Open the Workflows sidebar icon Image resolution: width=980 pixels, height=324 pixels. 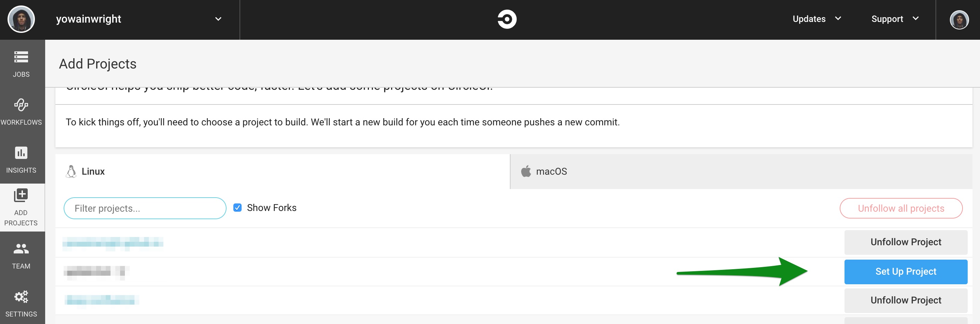[x=21, y=105]
